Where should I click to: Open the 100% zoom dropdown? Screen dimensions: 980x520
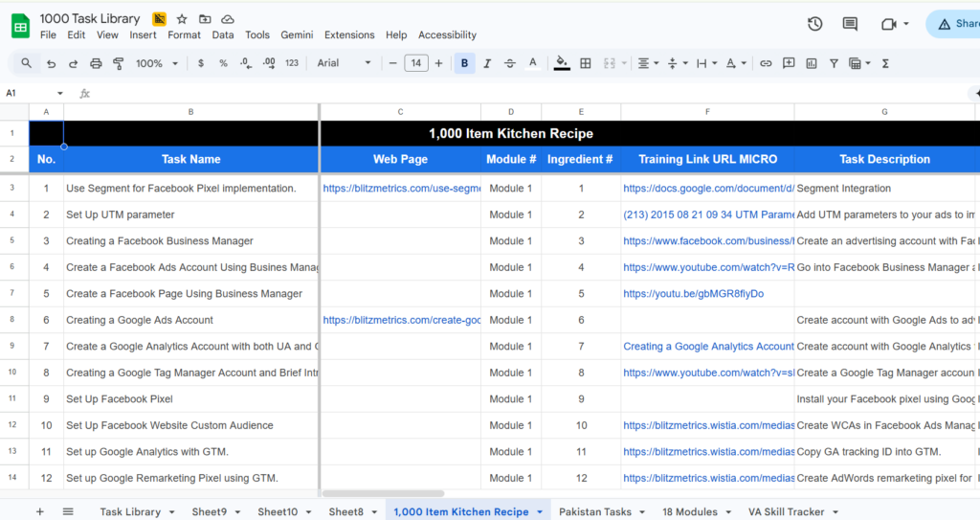[157, 63]
